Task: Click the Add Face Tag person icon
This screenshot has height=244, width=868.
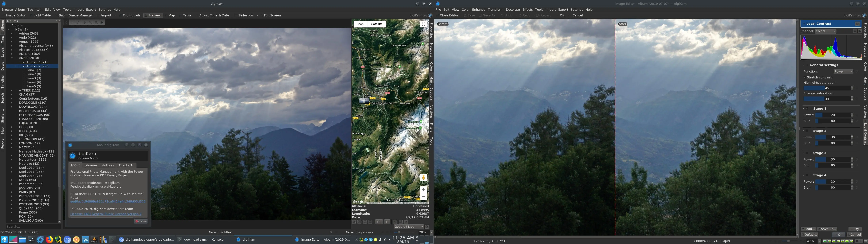Action: [x=96, y=23]
